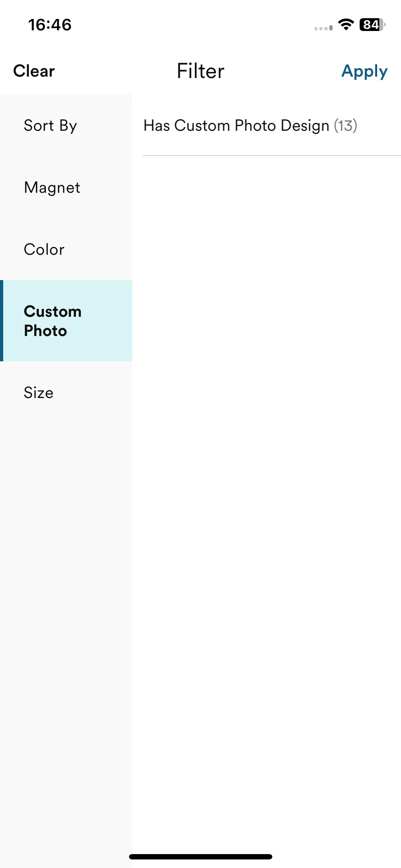Click blank options panel below the divider
Image resolution: width=401 pixels, height=868 pixels.
(x=272, y=499)
